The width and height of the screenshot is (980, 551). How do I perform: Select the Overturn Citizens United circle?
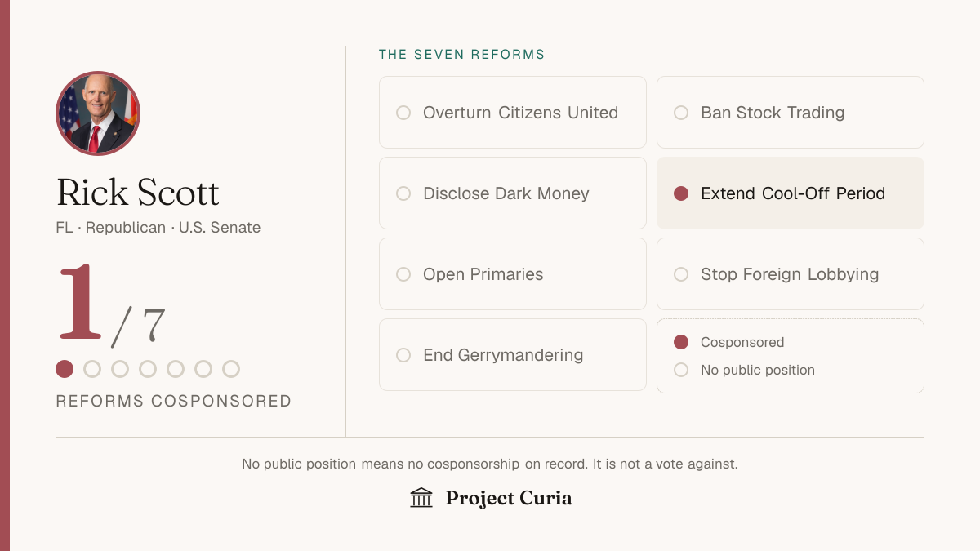tap(403, 113)
